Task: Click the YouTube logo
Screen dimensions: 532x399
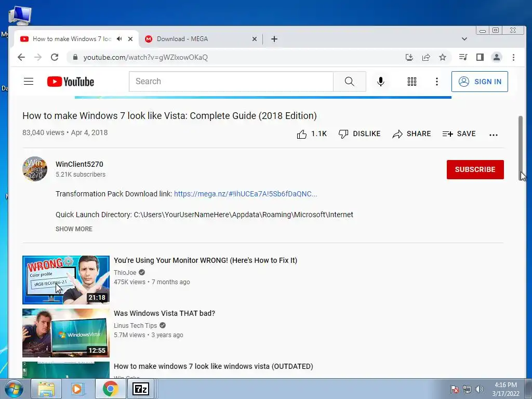Action: [x=71, y=82]
